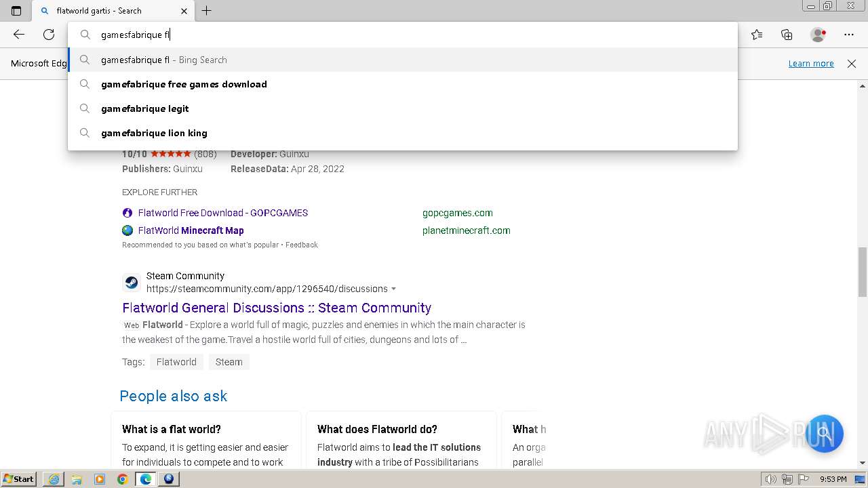Screen dimensions: 868x488
Task: Go back with the browser back arrow
Action: pyautogui.click(x=19, y=35)
